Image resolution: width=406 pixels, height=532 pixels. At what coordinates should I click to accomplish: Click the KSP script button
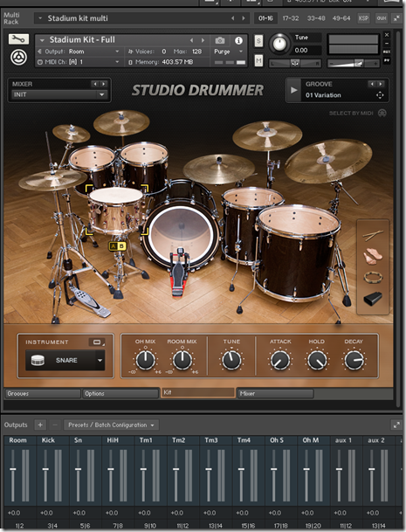click(363, 18)
